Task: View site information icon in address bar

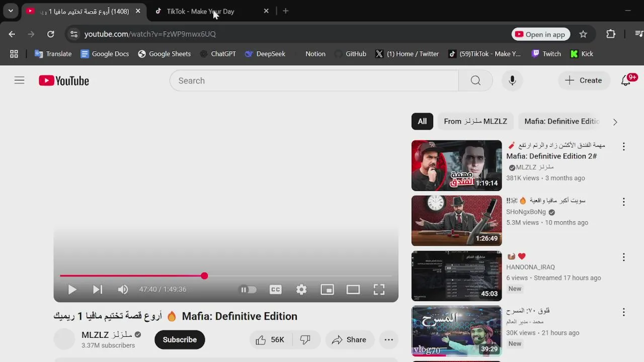Action: click(74, 34)
